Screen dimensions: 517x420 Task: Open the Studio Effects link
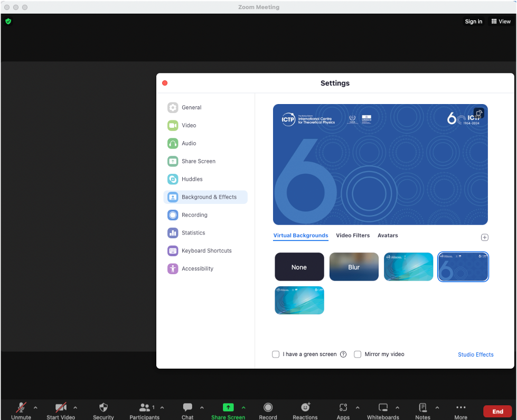475,354
